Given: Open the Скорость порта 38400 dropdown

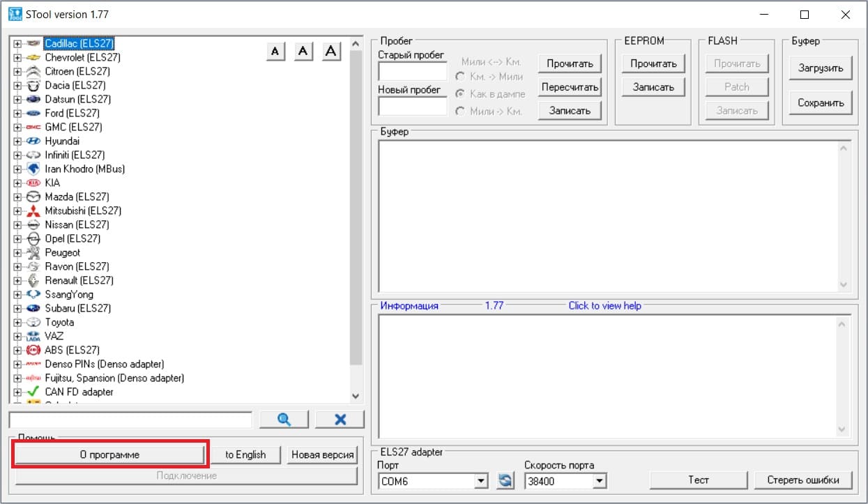Looking at the screenshot, I should pos(600,481).
